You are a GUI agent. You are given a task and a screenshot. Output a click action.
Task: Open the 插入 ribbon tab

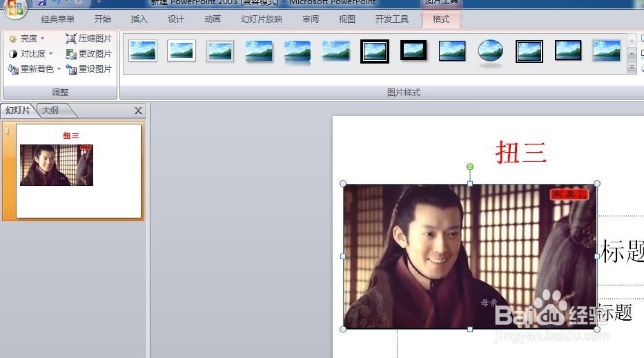(x=139, y=19)
